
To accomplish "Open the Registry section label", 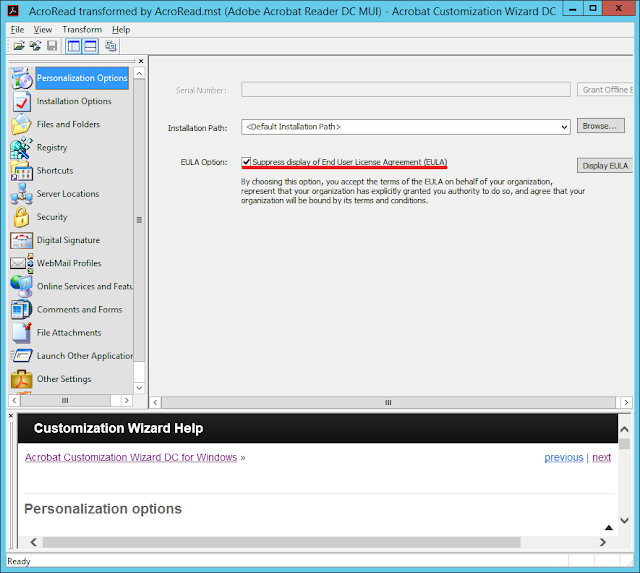I will click(52, 148).
